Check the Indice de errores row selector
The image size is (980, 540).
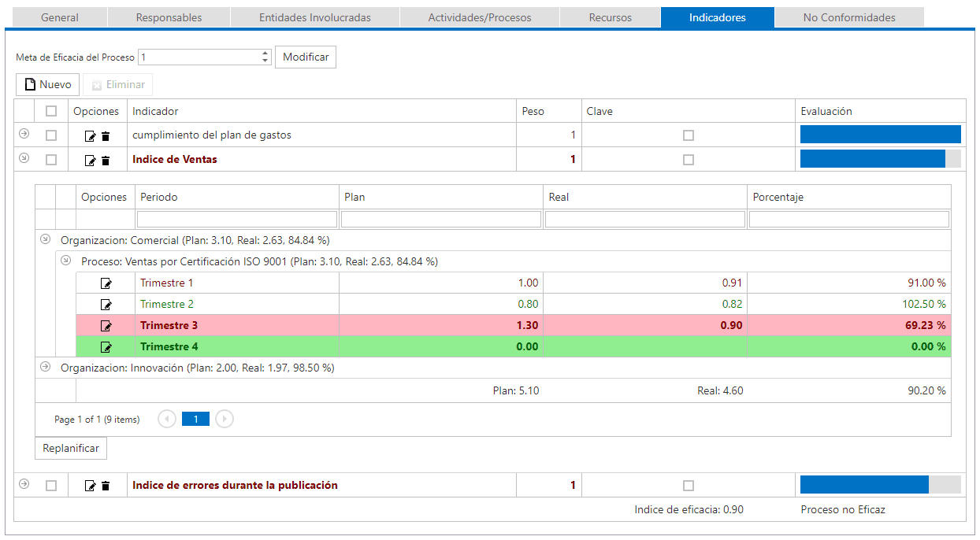pyautogui.click(x=51, y=486)
